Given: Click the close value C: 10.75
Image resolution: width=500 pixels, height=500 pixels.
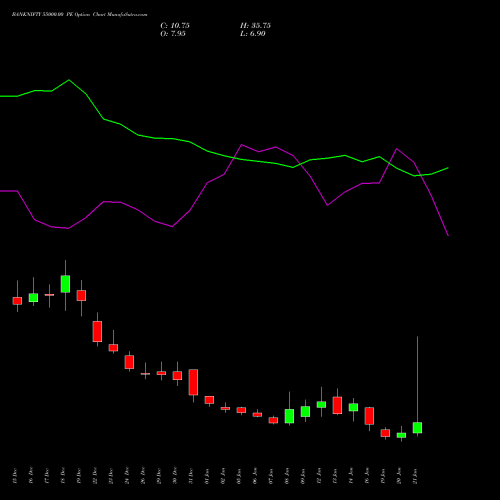Looking at the screenshot, I should [x=175, y=26].
